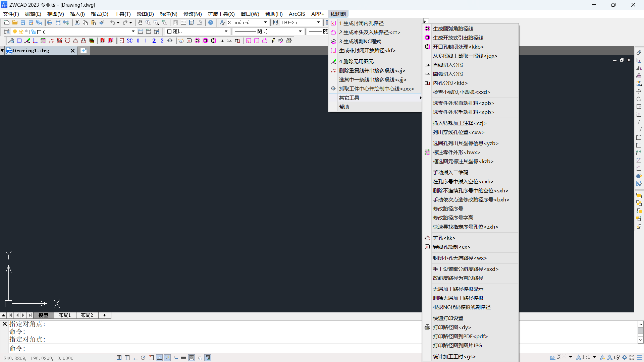Click the Print icon in toolbar
644x362 pixels.
coord(50,22)
